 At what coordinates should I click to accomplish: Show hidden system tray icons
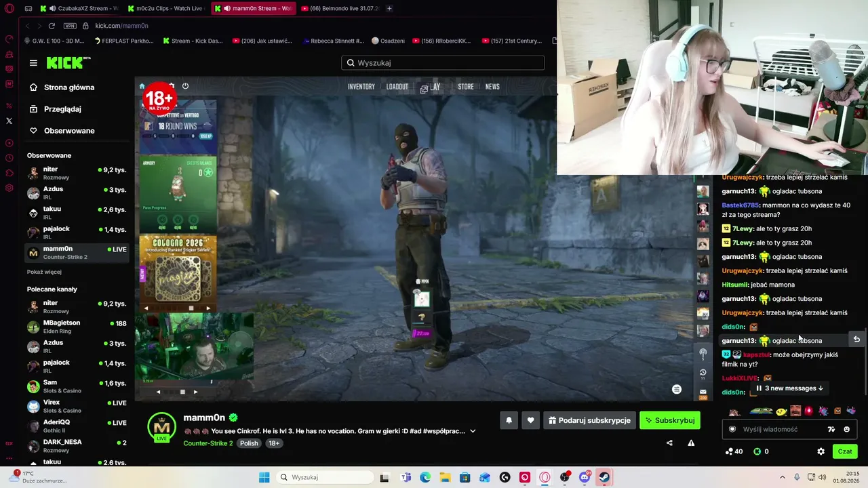point(782,477)
